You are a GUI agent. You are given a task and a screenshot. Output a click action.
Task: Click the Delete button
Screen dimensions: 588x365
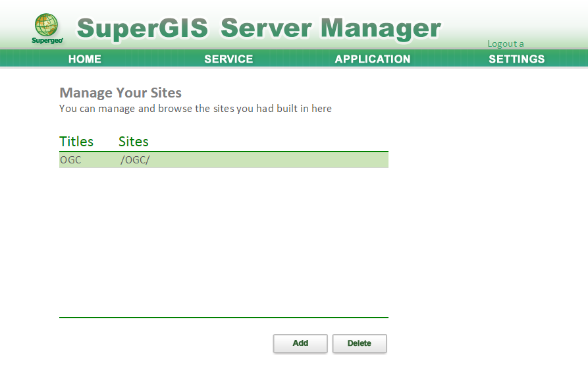click(360, 343)
